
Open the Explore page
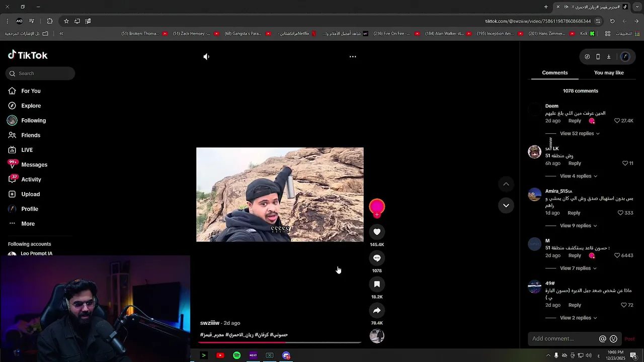coord(31,106)
